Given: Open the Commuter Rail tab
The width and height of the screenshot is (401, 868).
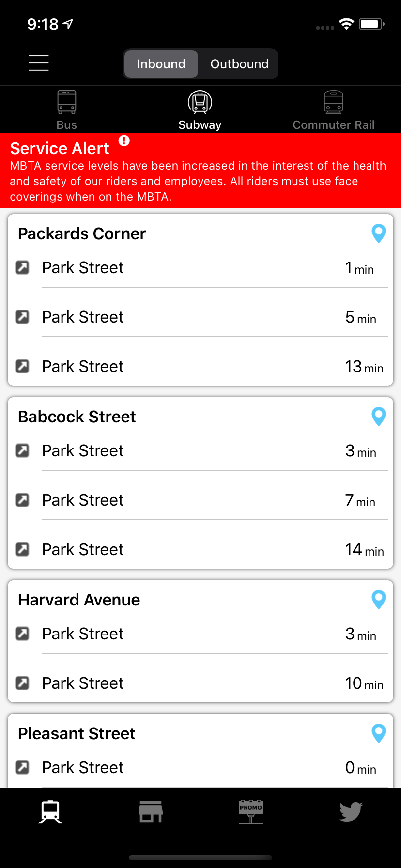Looking at the screenshot, I should (x=334, y=110).
